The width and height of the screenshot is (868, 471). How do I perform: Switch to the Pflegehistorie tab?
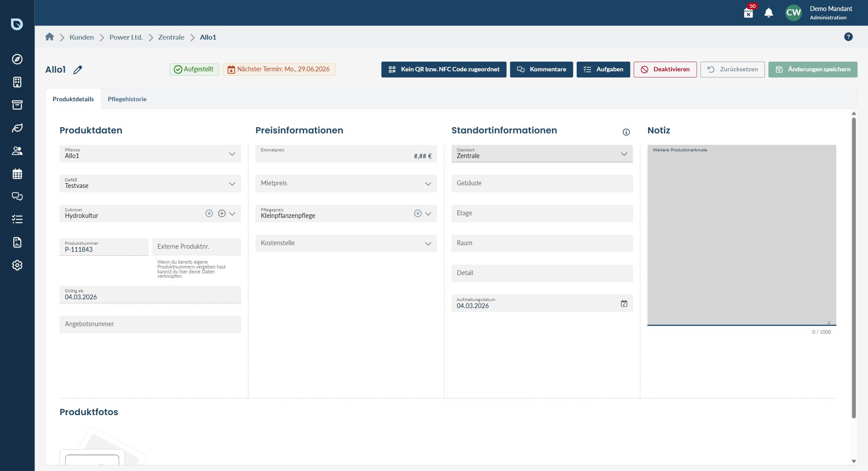pos(127,99)
